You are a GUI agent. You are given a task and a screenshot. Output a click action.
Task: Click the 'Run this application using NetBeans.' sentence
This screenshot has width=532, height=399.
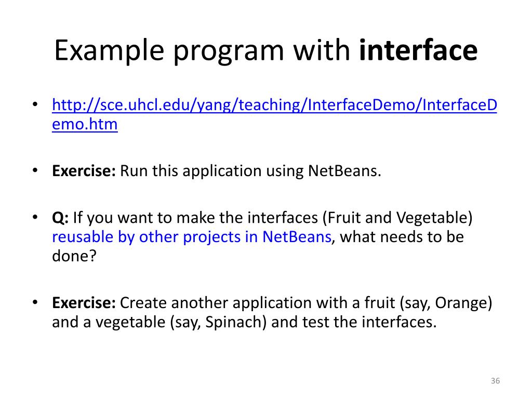click(x=251, y=171)
